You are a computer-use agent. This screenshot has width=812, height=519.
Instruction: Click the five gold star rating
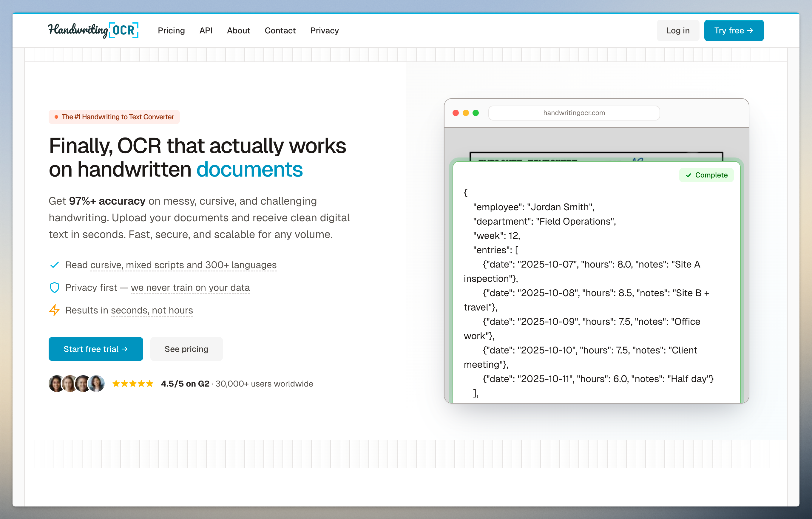click(133, 383)
